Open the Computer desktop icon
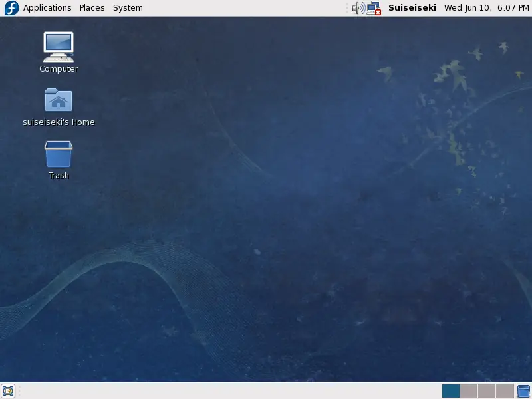 click(59, 47)
